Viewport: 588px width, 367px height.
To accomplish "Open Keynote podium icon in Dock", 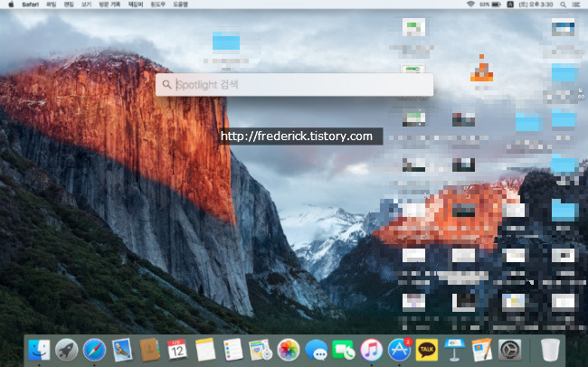I will (454, 350).
